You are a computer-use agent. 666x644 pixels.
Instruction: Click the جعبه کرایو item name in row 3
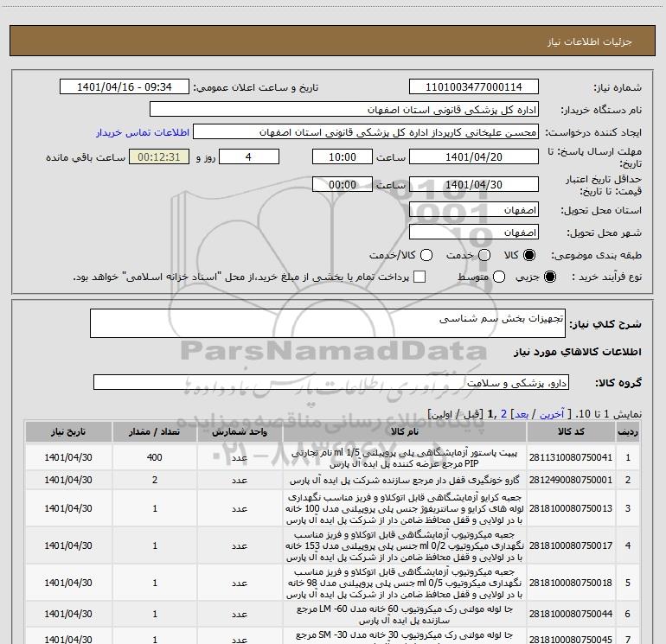[405, 508]
